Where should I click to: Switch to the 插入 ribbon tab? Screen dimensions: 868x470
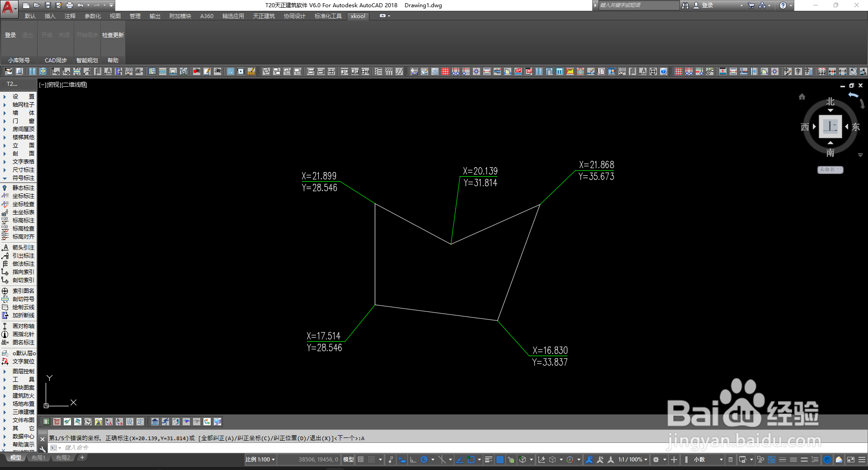[x=50, y=16]
